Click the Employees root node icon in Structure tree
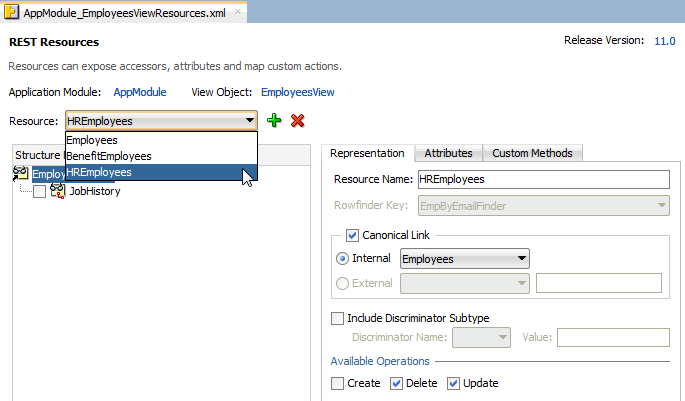Image resolution: width=685 pixels, height=401 pixels. pos(21,173)
